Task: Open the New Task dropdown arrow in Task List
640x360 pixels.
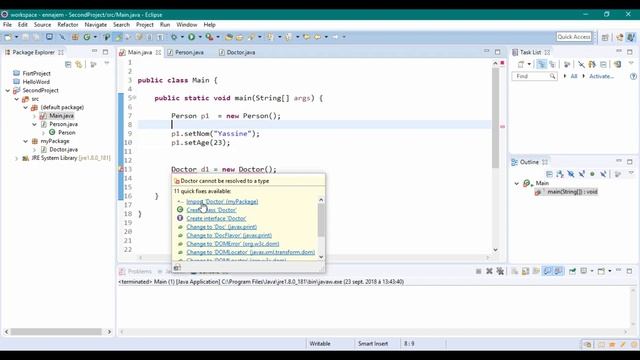Action: [x=529, y=64]
